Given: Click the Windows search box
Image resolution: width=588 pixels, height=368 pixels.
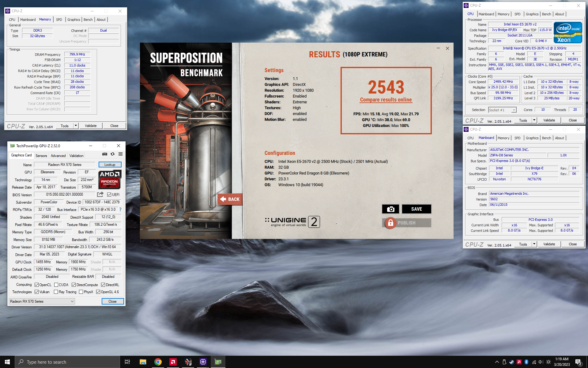Looking at the screenshot, I should 67,362.
